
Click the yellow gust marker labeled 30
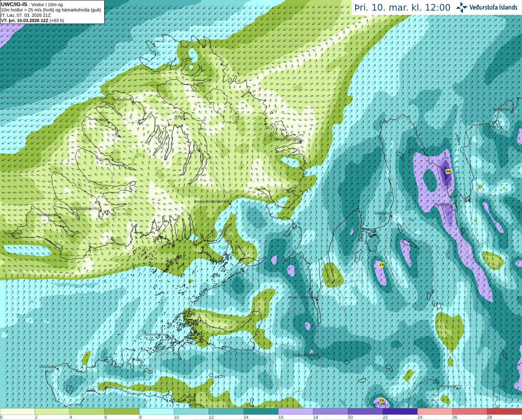pos(448,171)
